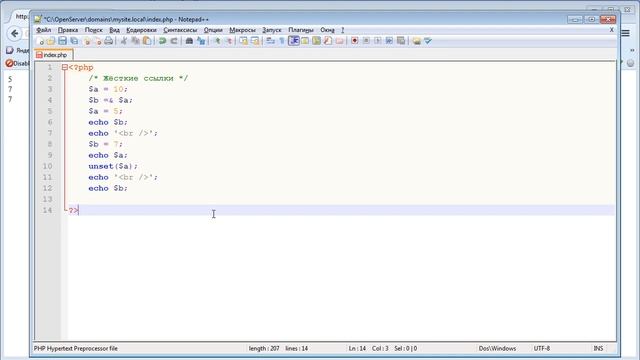Viewport: 640px width, 360px height.
Task: Open the Вид menu
Action: click(114, 30)
